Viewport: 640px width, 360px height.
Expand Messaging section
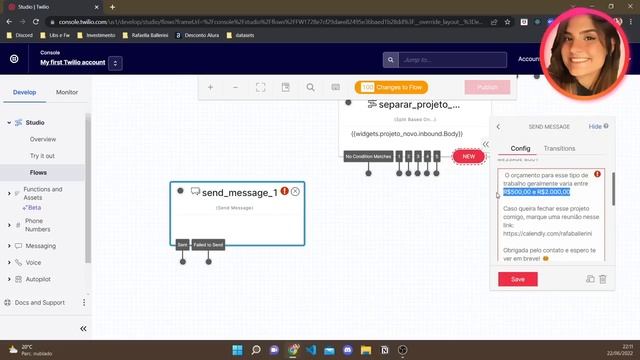click(9, 246)
